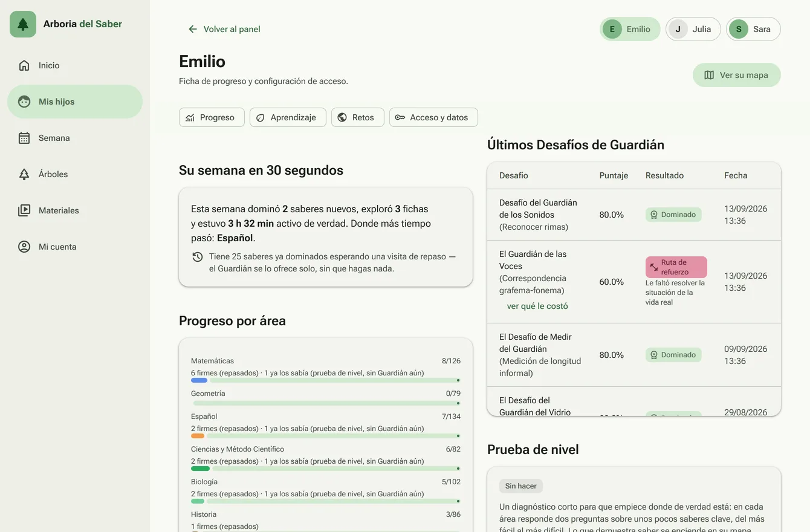The height and width of the screenshot is (532, 810).
Task: Click the globe icon on the Retos tab
Action: click(342, 117)
